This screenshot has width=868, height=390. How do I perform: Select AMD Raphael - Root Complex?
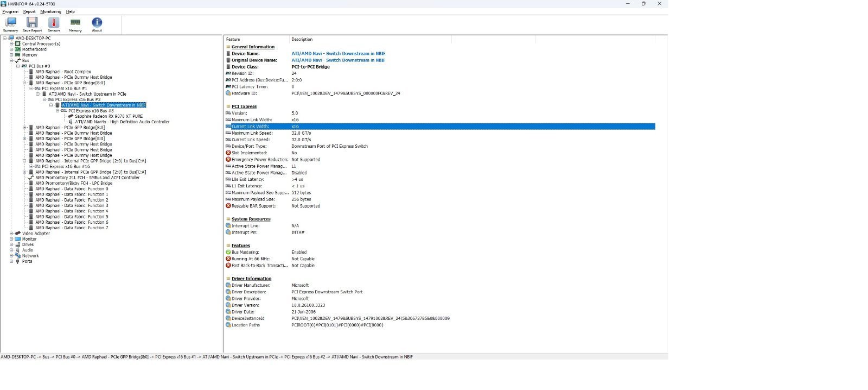[x=63, y=72]
